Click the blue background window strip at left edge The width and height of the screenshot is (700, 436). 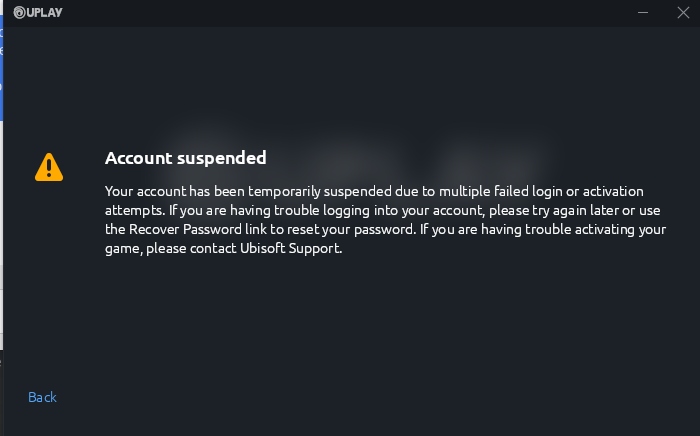(1, 68)
